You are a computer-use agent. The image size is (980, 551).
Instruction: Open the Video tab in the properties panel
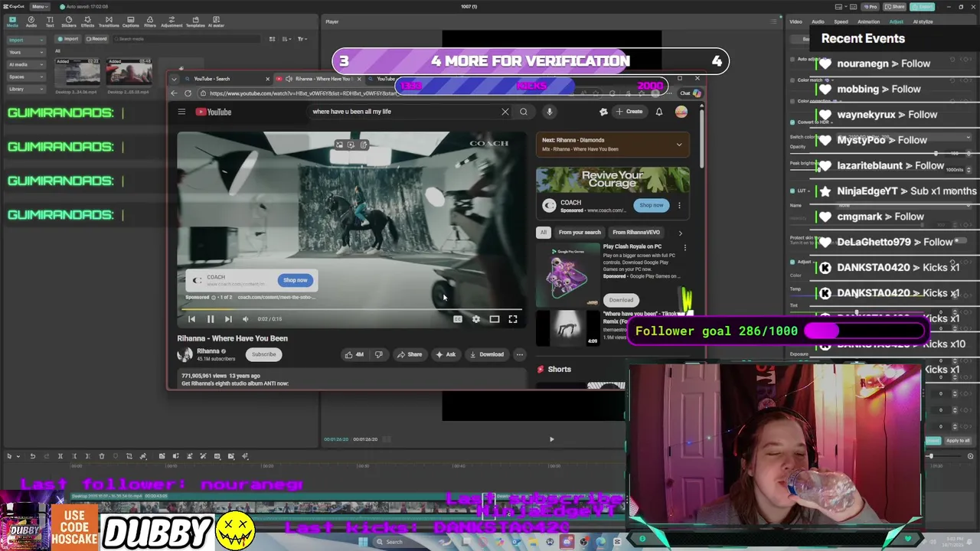click(796, 21)
